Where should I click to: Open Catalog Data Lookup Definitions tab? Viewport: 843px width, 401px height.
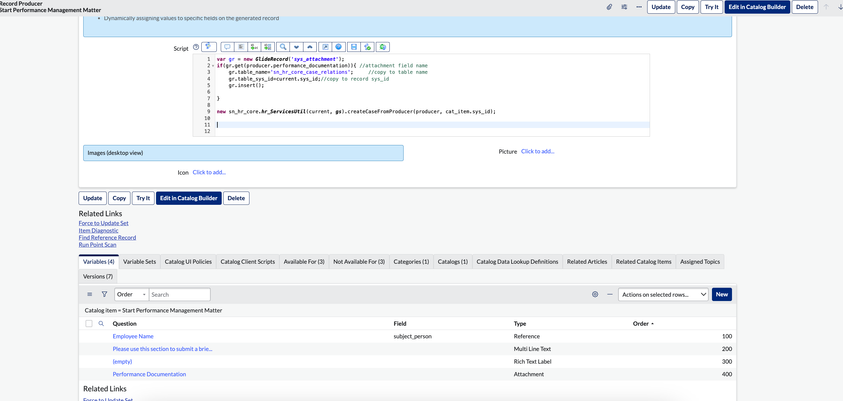point(517,262)
